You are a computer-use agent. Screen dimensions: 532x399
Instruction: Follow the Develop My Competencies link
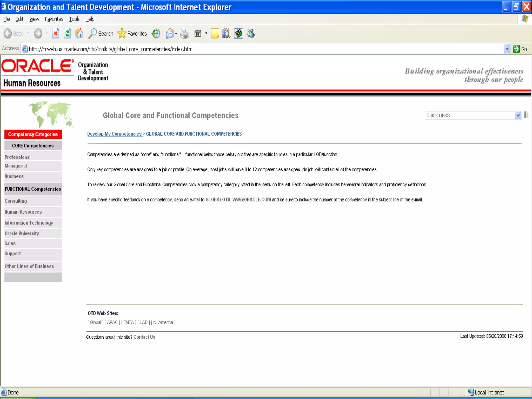click(x=114, y=134)
